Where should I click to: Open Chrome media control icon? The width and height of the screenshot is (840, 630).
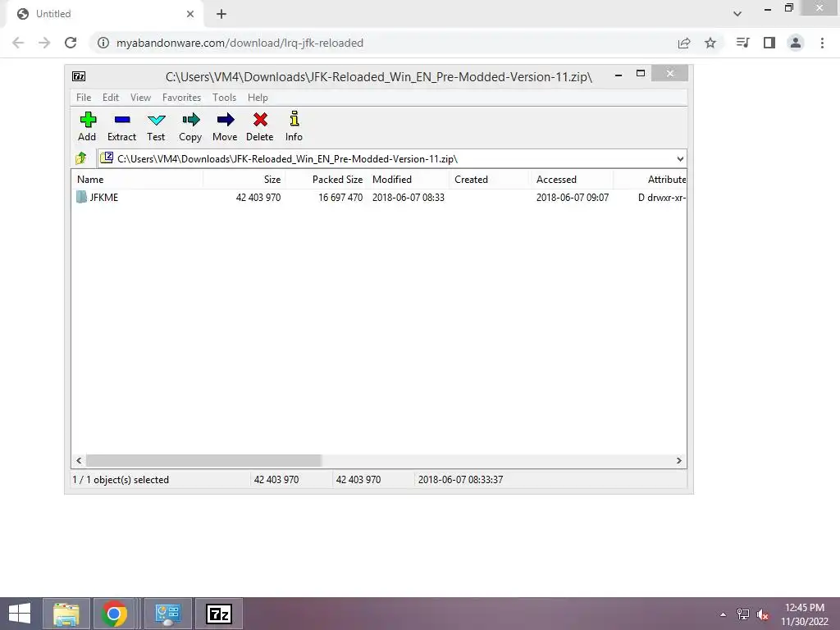(x=743, y=43)
